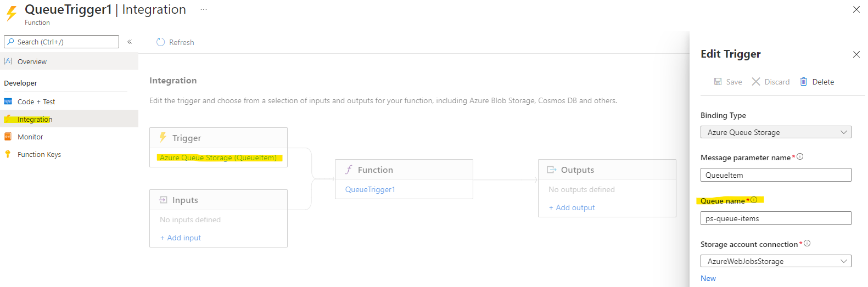This screenshot has width=868, height=287.
Task: Close the Edit Trigger panel
Action: [856, 54]
